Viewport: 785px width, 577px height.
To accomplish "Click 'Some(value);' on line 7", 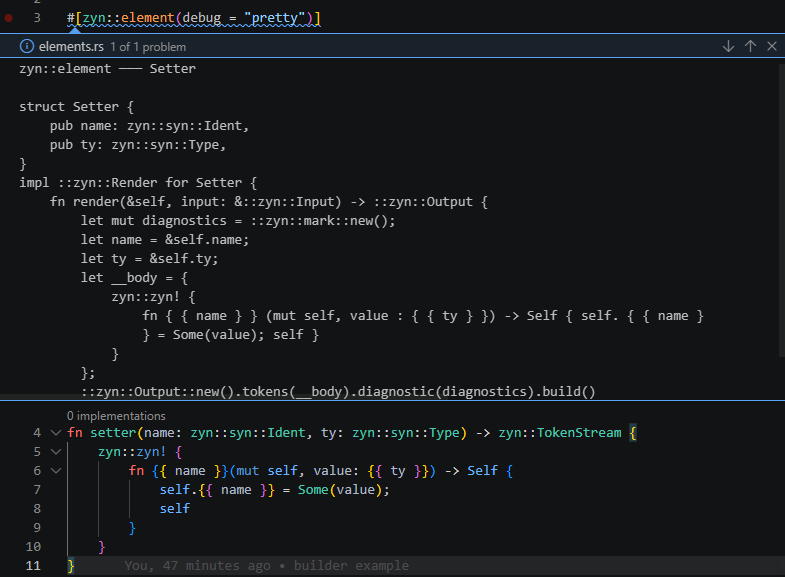I will pos(343,489).
